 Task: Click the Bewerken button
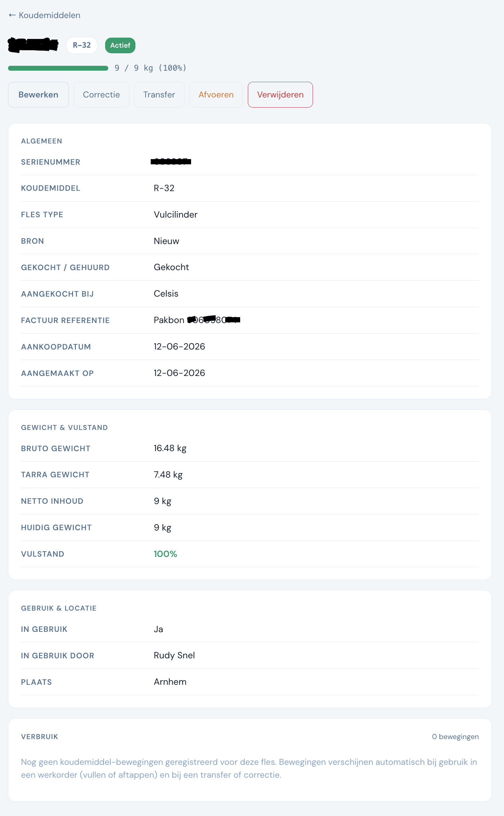pos(38,95)
